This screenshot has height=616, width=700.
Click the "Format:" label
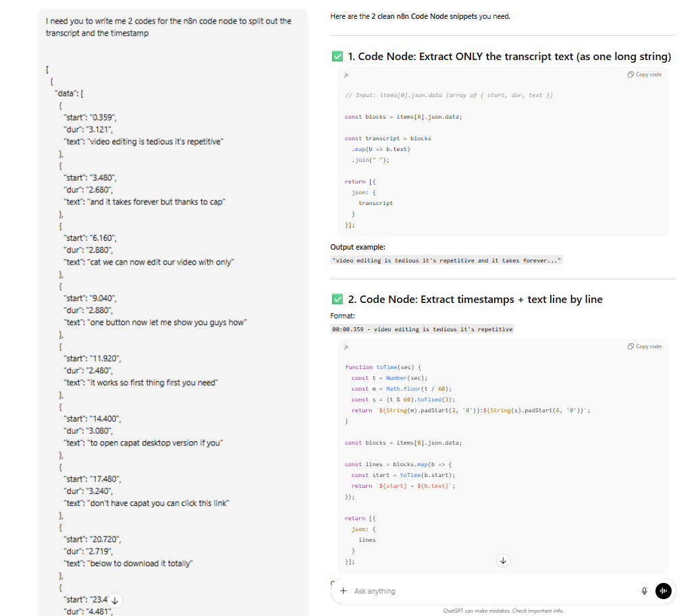pyautogui.click(x=342, y=316)
